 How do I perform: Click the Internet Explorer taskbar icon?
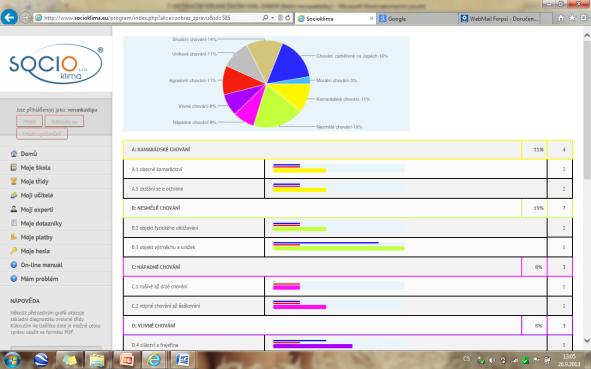(153, 360)
